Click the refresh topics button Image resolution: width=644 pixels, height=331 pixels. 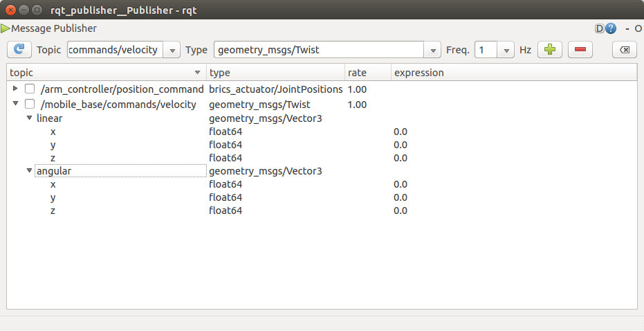pos(19,50)
